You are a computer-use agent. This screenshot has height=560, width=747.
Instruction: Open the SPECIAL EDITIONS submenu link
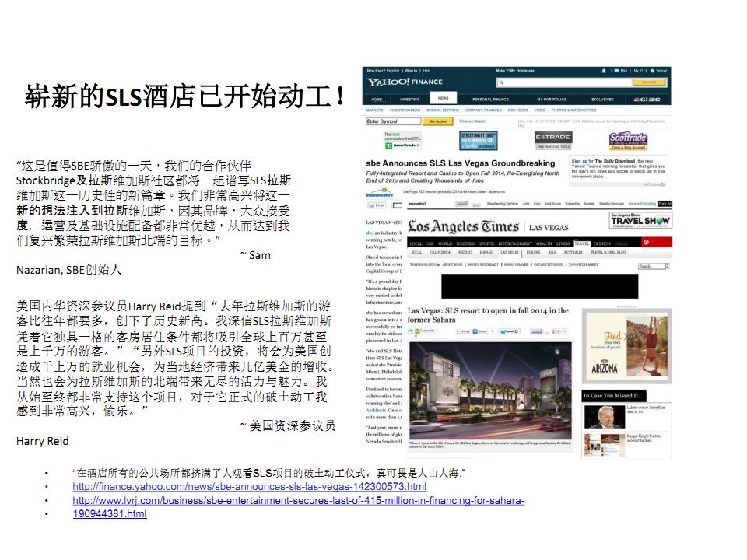[x=443, y=110]
